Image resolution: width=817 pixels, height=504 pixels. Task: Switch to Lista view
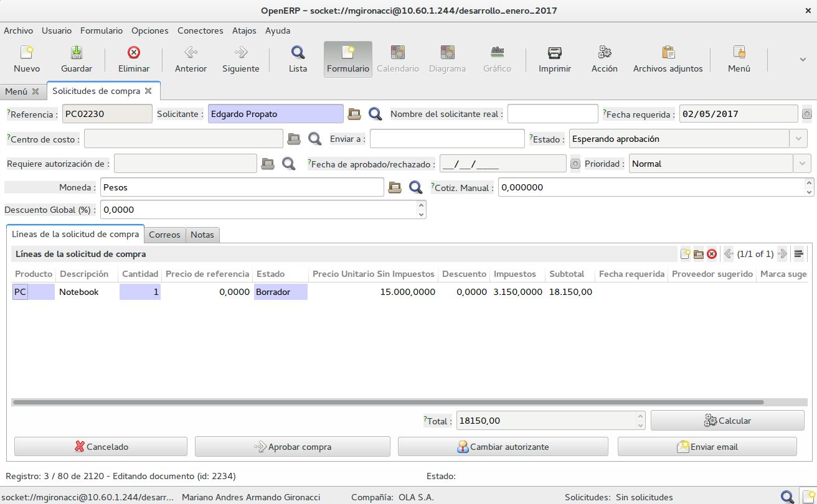coord(298,52)
